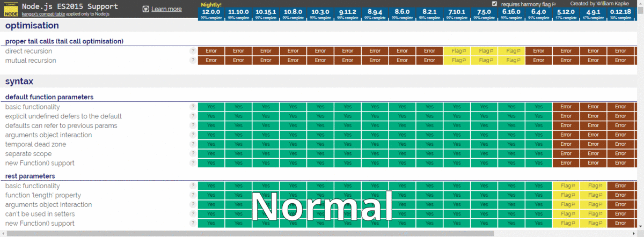Click the direct recursion row label
The width and height of the screenshot is (644, 237).
[x=29, y=51]
